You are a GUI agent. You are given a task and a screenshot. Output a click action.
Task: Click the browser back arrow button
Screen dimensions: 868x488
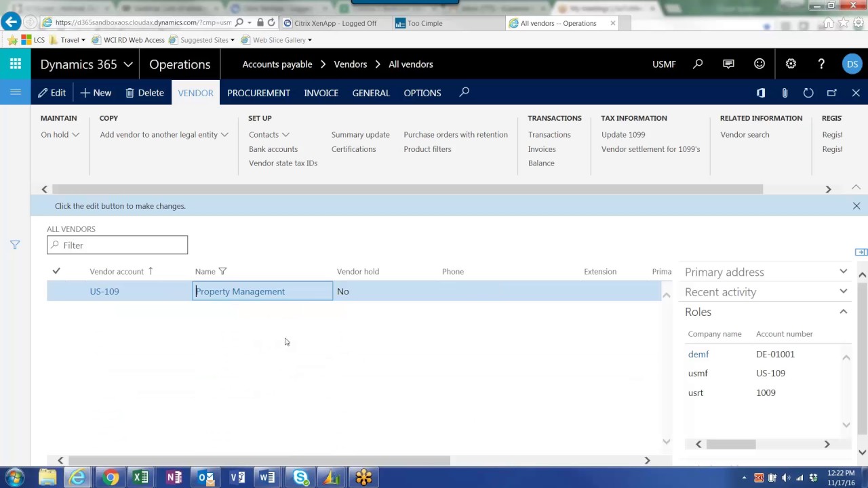pyautogui.click(x=11, y=22)
